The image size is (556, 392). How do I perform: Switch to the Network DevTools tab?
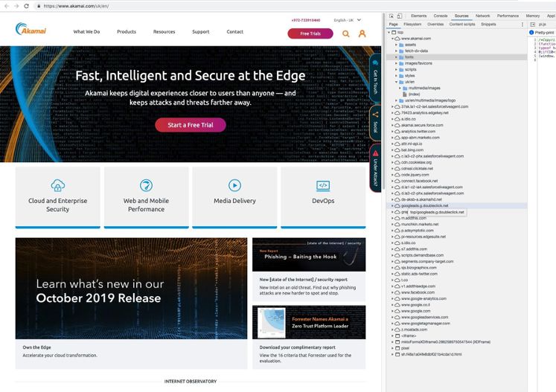(x=482, y=16)
